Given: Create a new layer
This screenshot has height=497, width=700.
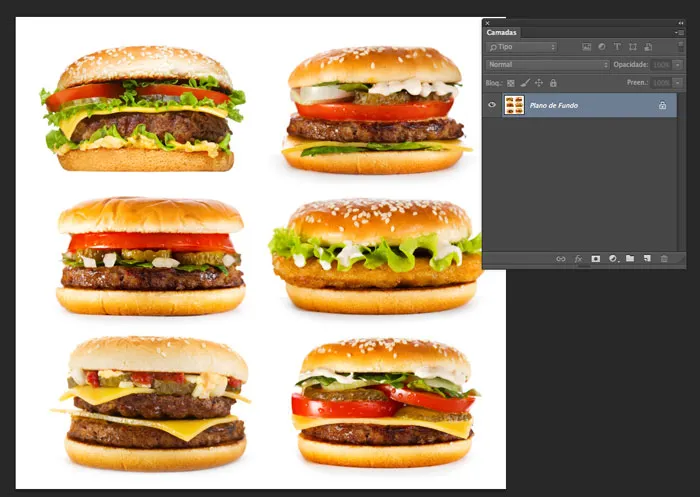Looking at the screenshot, I should point(647,259).
